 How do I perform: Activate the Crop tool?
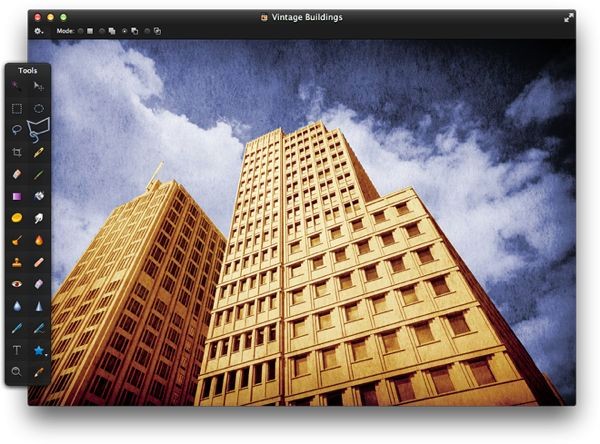click(x=16, y=153)
